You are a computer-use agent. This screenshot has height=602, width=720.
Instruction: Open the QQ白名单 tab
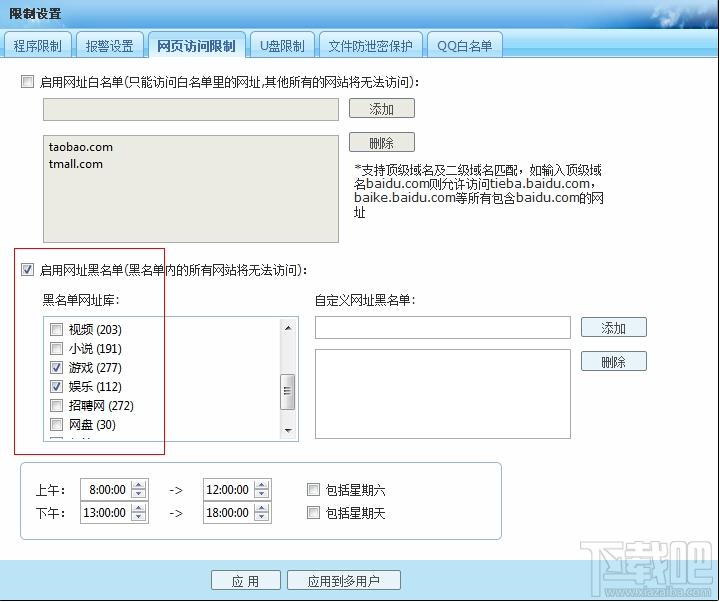click(x=464, y=45)
